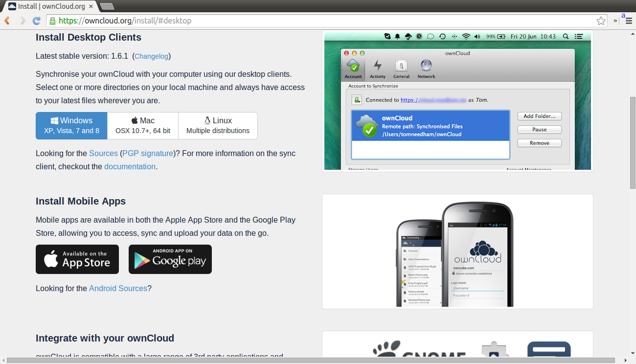
Task: Expand the hidden extensions chevron
Action: tap(615, 21)
